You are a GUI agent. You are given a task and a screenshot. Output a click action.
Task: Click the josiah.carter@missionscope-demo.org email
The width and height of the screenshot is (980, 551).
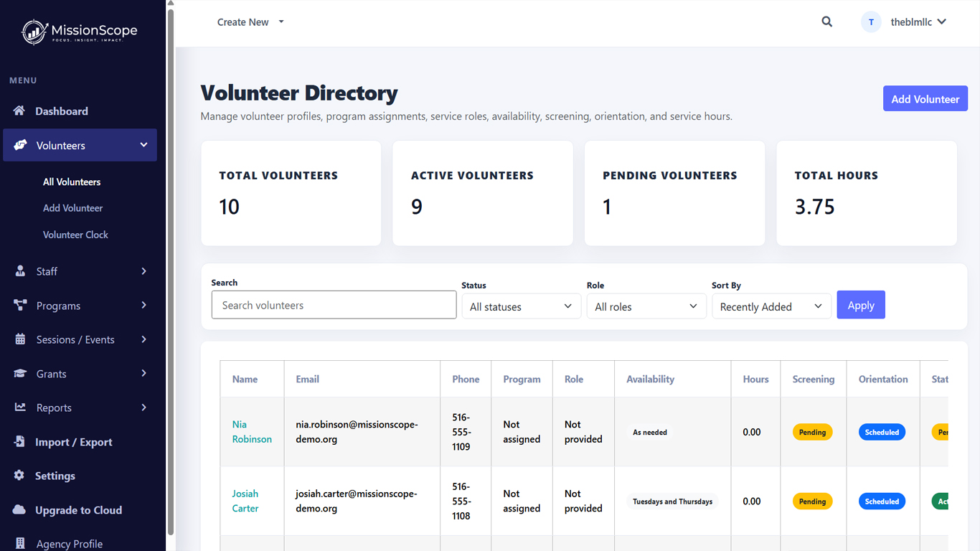357,501
